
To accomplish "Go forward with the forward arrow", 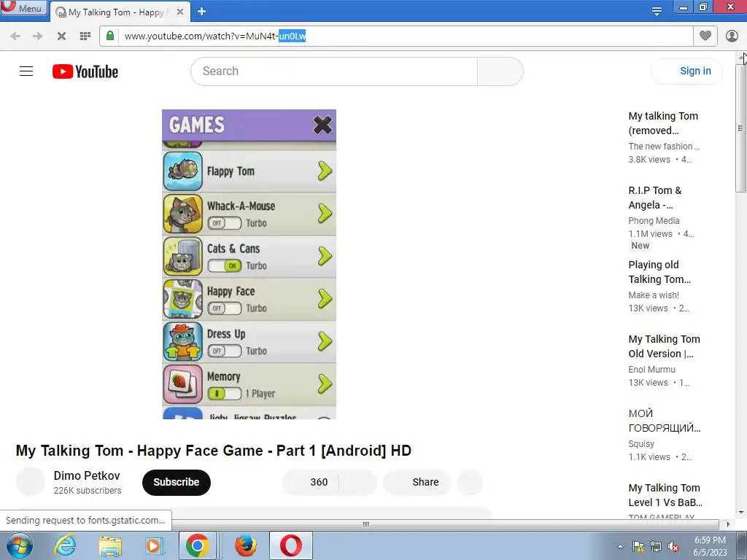I will coord(38,36).
